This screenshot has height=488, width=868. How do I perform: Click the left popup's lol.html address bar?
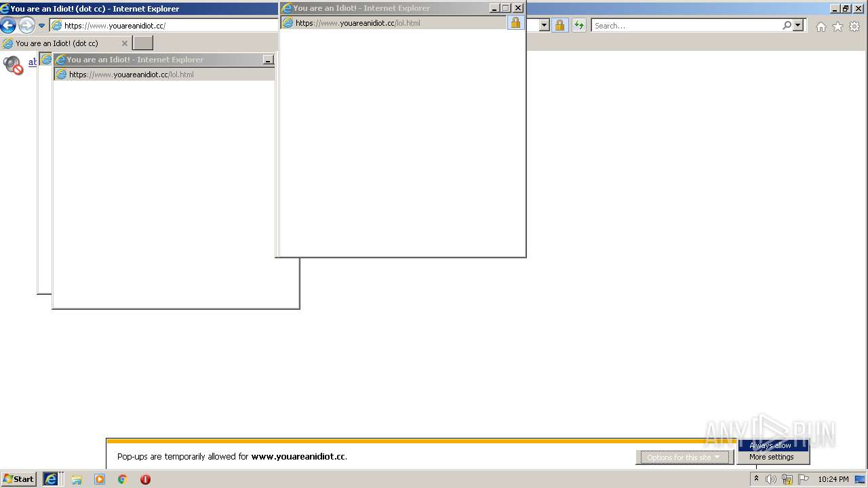coord(164,75)
